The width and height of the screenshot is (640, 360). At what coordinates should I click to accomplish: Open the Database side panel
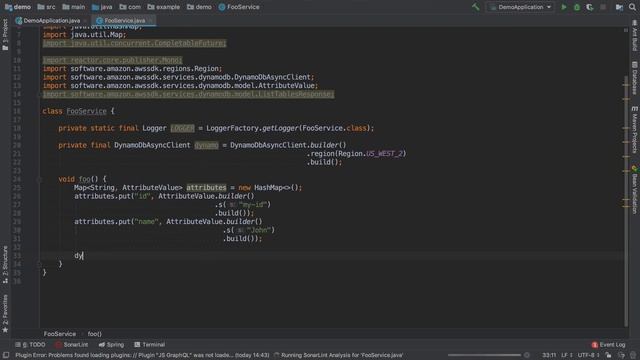pos(635,78)
